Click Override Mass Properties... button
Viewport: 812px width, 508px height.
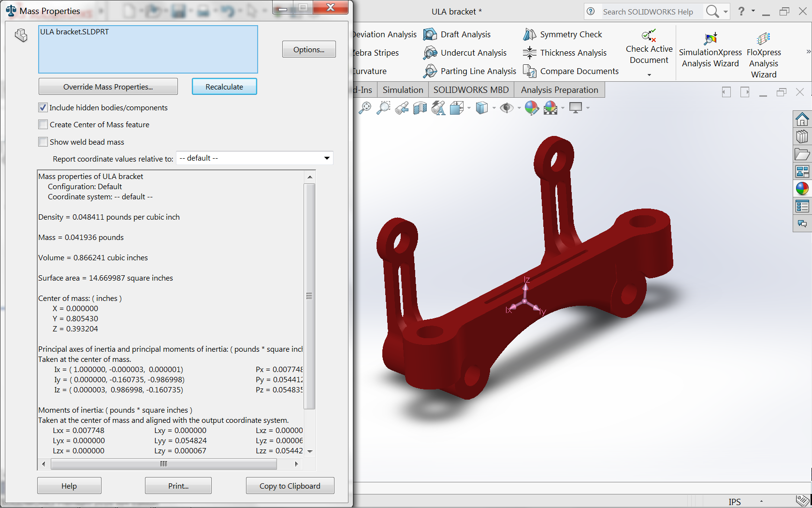tap(108, 87)
